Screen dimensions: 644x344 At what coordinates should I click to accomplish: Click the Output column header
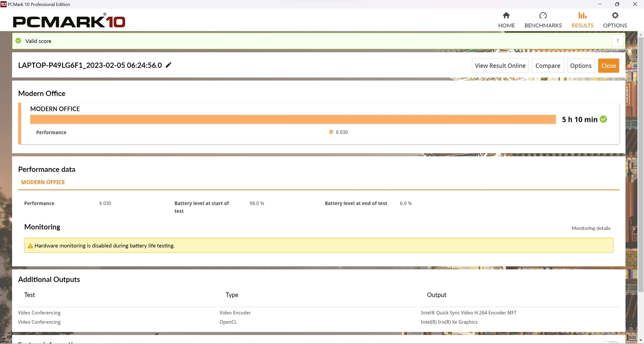tap(436, 295)
